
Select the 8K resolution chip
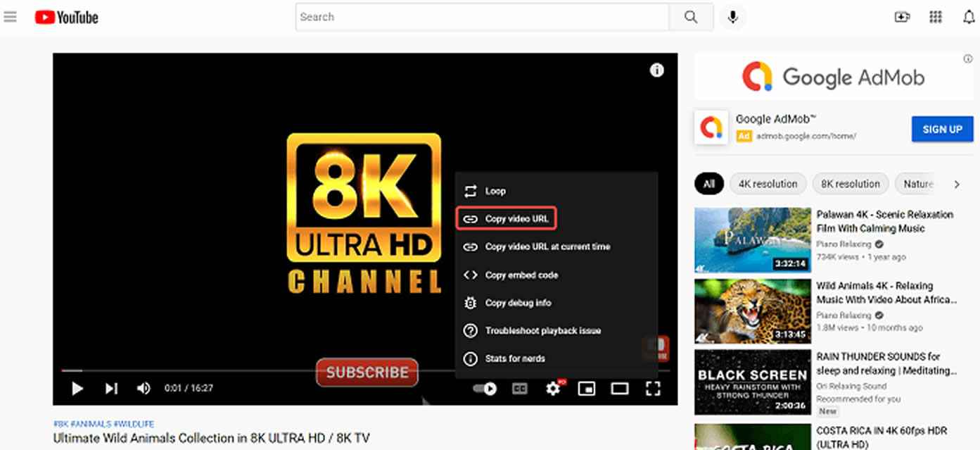point(851,184)
